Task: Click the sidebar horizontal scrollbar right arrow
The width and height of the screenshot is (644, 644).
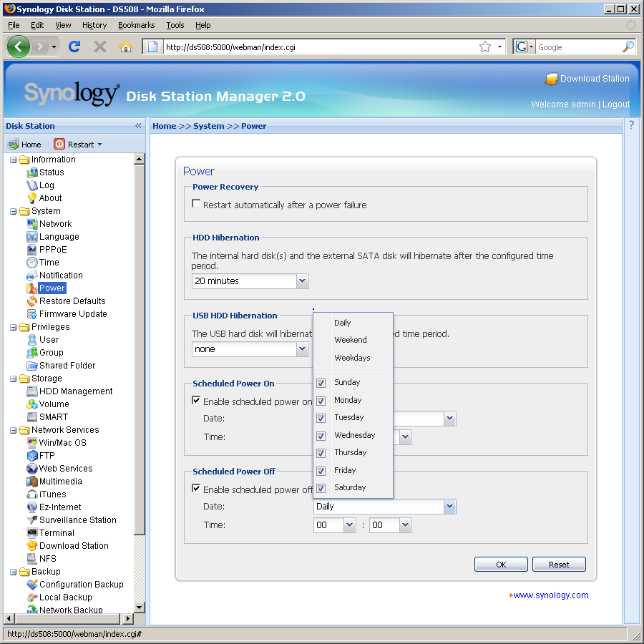Action: coord(128,618)
